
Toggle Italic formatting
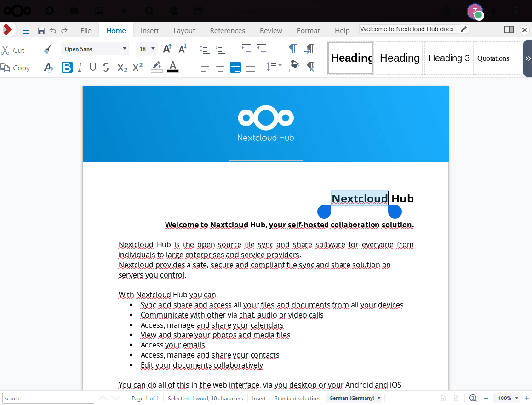coord(80,67)
